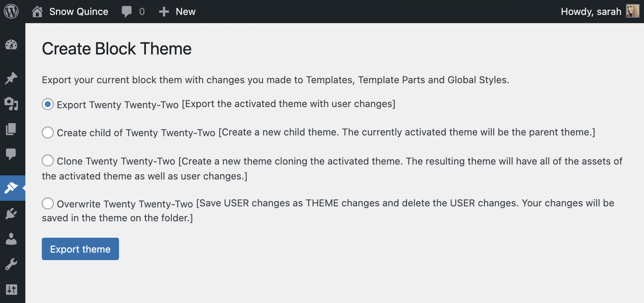This screenshot has height=303, width=644.
Task: Open the Settings sliders icon
Action: pos(11,289)
